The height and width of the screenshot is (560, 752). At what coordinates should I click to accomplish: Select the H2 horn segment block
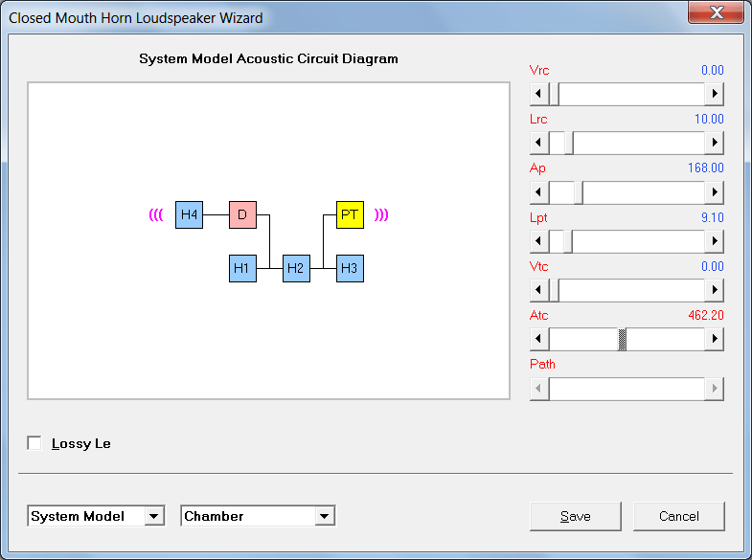(296, 268)
